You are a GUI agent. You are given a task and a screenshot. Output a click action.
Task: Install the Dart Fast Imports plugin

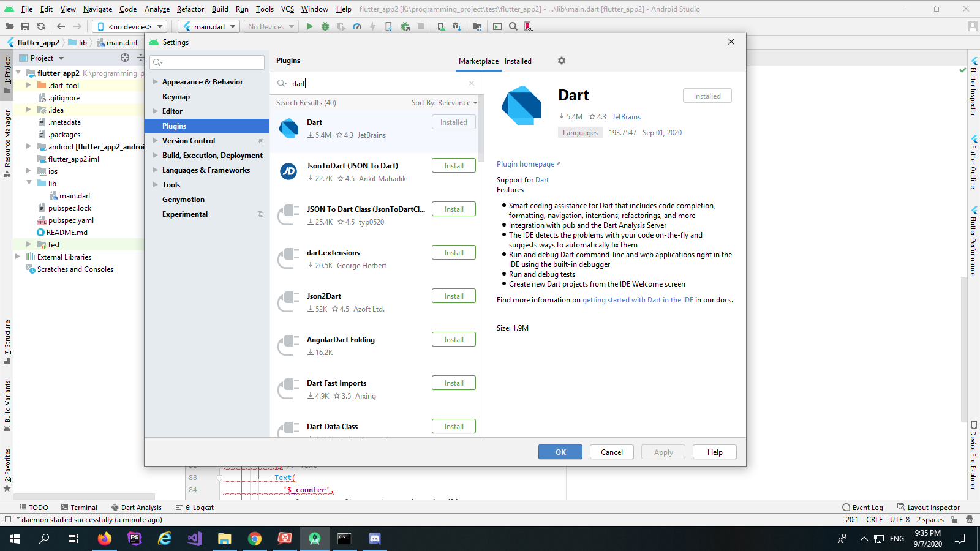tap(454, 383)
